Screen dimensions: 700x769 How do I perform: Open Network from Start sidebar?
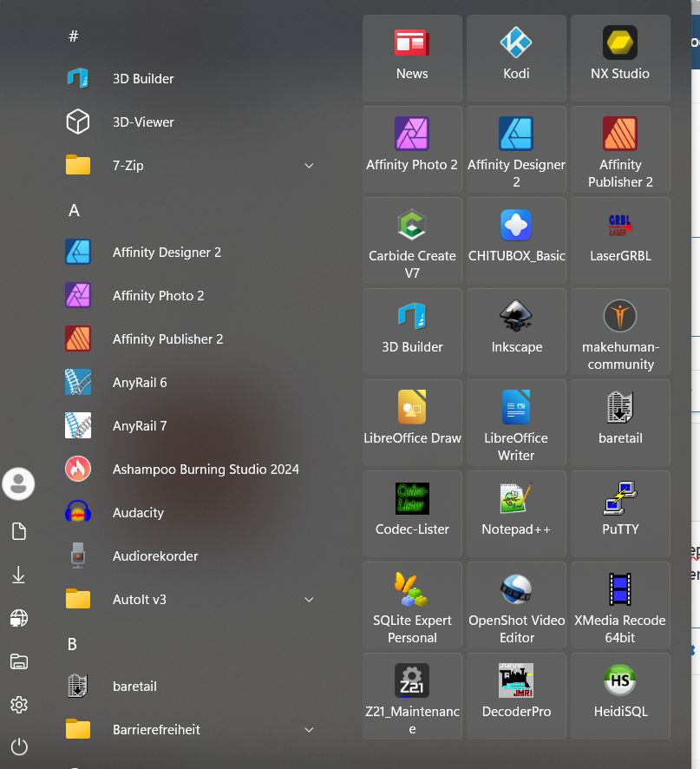pos(18,618)
